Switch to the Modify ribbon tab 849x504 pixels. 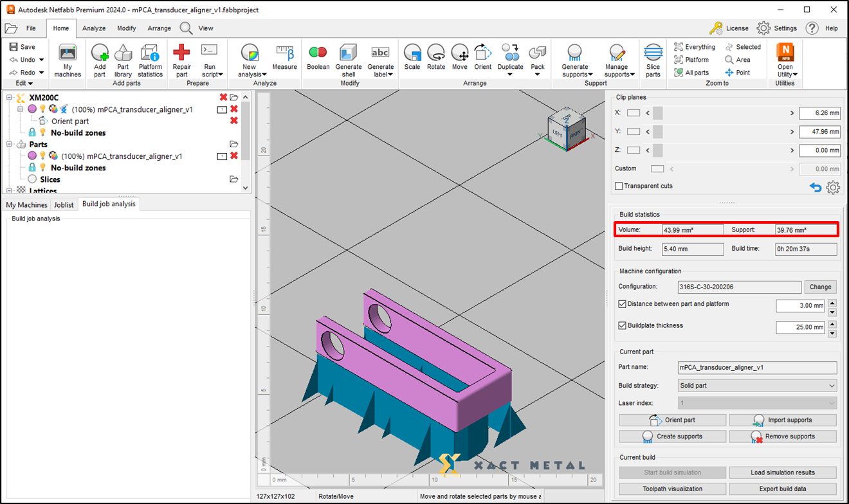[x=127, y=28]
